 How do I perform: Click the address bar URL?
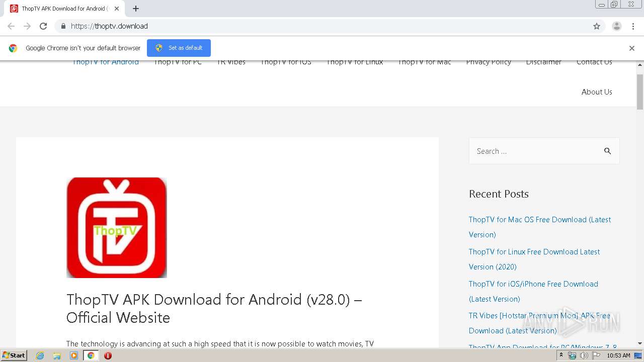click(109, 26)
